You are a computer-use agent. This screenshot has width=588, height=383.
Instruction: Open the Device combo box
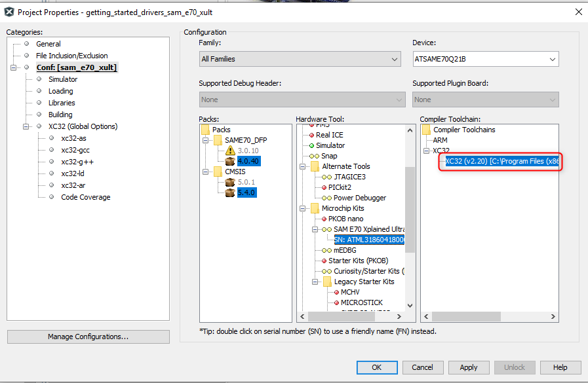coord(485,59)
